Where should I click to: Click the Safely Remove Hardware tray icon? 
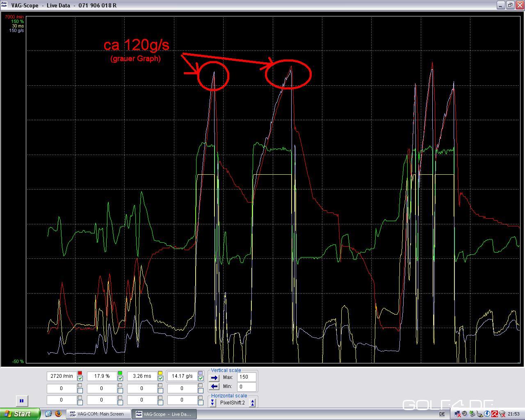pos(472,414)
